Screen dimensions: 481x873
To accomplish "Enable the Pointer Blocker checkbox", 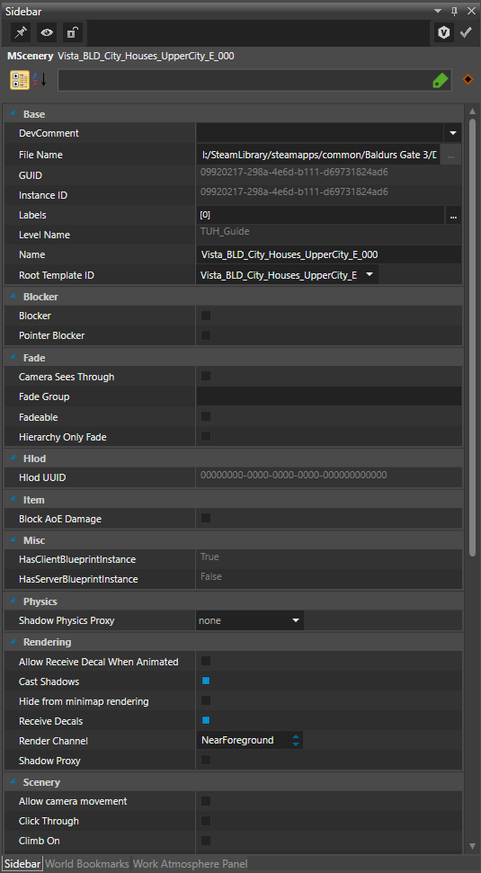I will point(206,335).
